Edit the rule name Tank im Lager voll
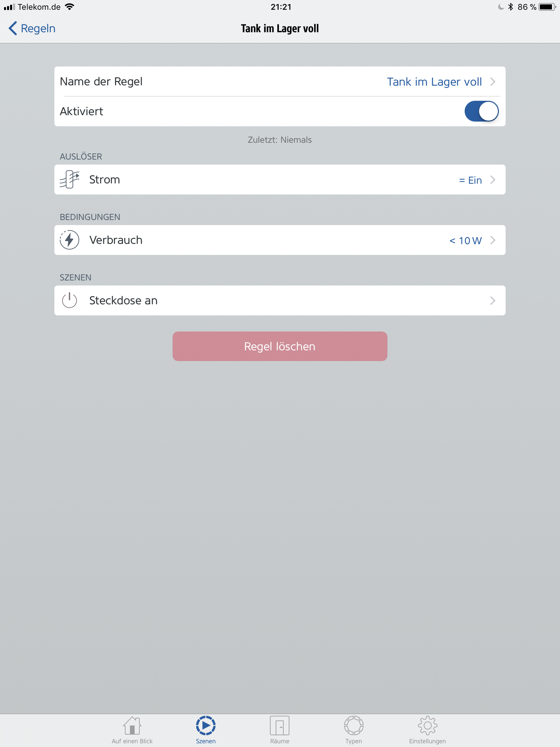Viewport: 560px width, 747px height. click(x=434, y=82)
